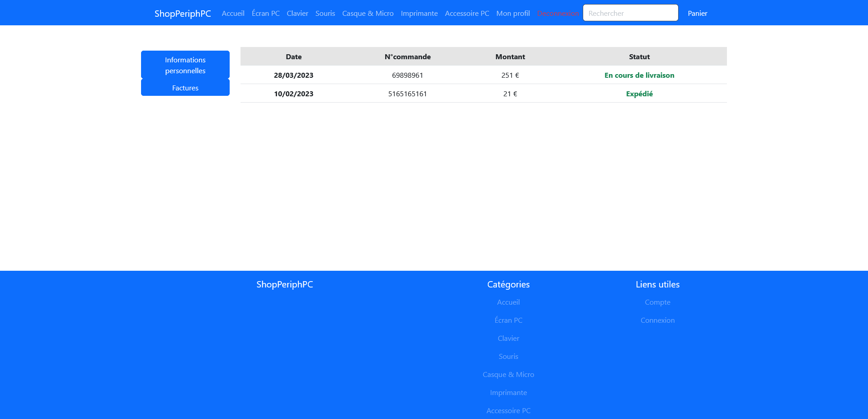
Task: Click the ShopPeriphPC footer title
Action: pos(285,284)
